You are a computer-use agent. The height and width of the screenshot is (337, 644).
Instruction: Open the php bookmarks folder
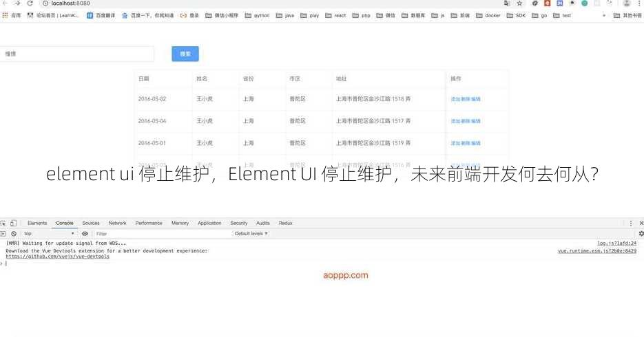(362, 15)
